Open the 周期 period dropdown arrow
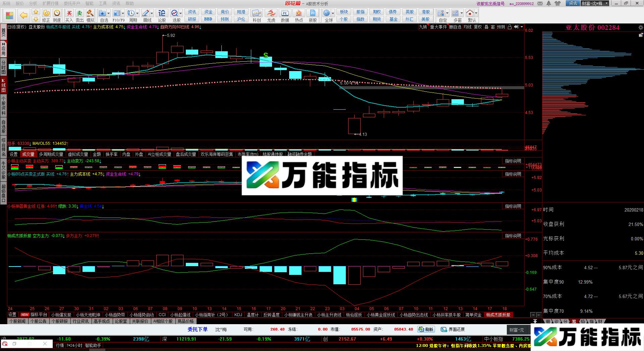The image size is (644, 351). [138, 13]
